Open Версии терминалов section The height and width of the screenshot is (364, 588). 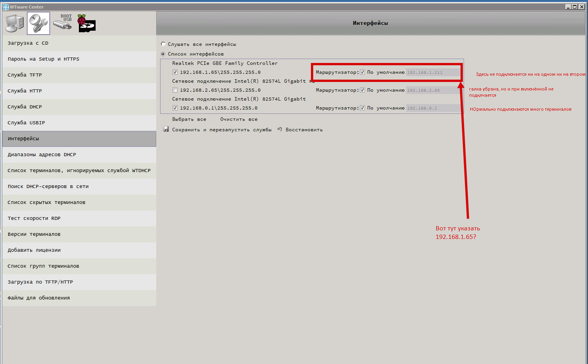click(79, 234)
